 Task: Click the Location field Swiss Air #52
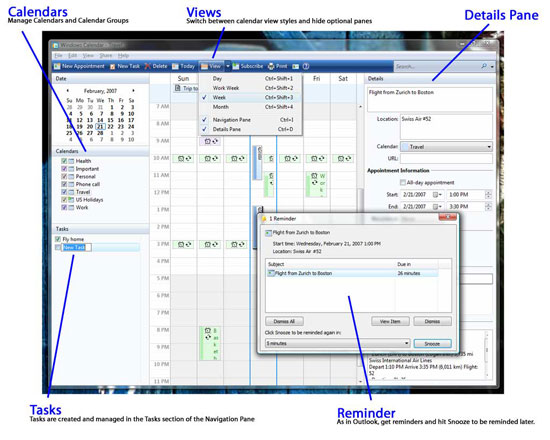point(446,127)
